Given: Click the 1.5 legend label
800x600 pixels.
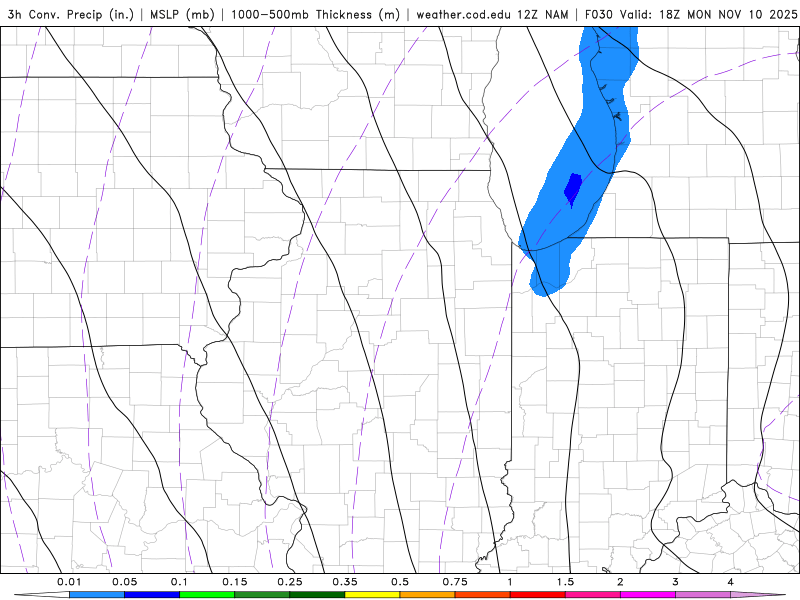Looking at the screenshot, I should pos(565,582).
